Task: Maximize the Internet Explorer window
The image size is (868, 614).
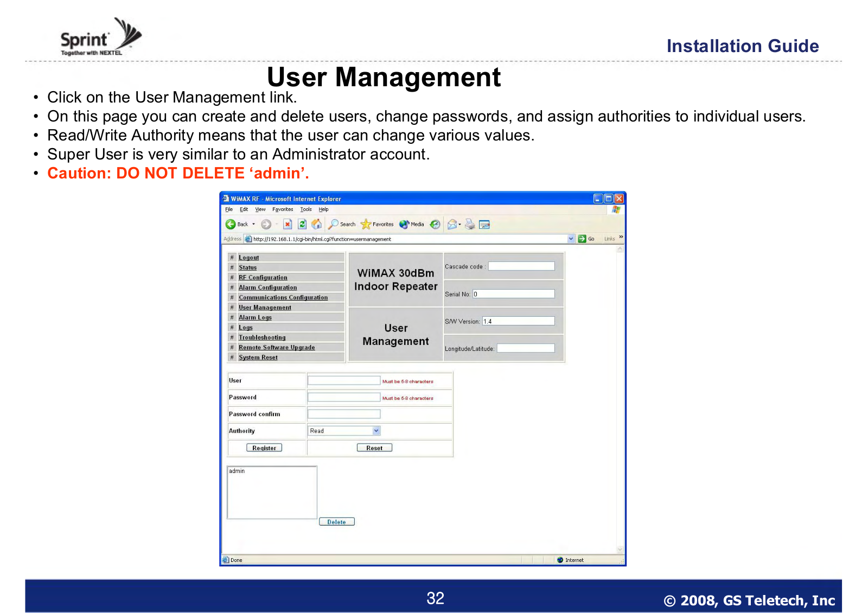Action: point(608,199)
